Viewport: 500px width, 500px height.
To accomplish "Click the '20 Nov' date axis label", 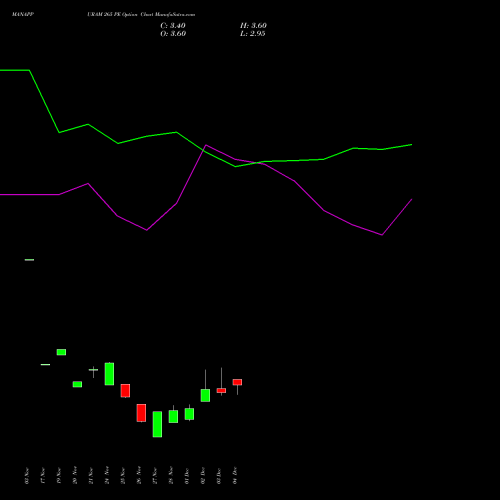I will (75, 475).
